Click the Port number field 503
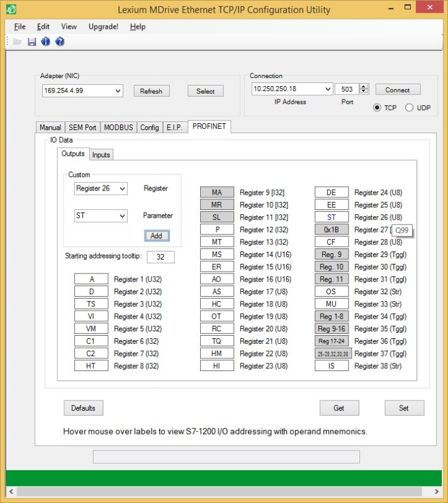448x503 pixels. pyautogui.click(x=347, y=89)
